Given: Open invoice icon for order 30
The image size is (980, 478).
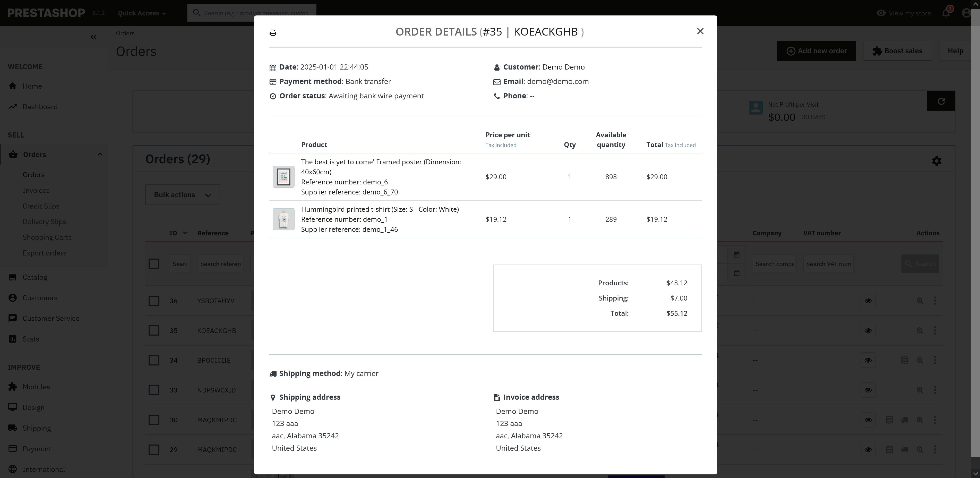Looking at the screenshot, I should coord(889,420).
